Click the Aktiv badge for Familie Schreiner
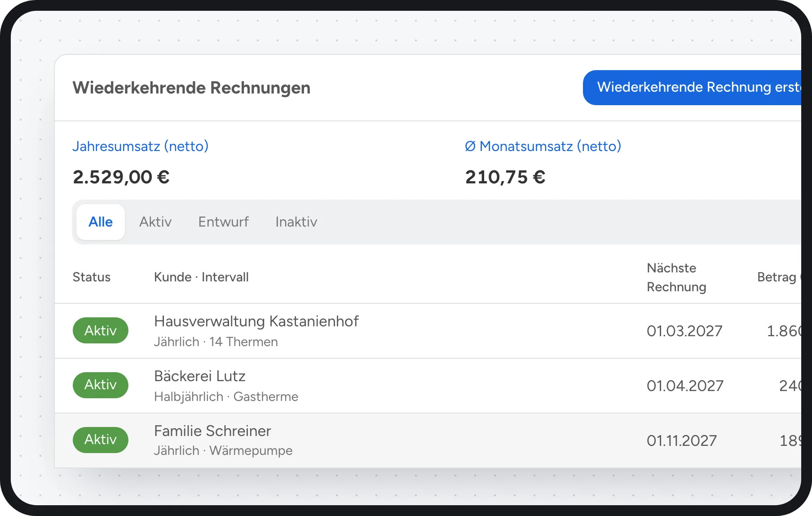This screenshot has height=516, width=812. 101,440
